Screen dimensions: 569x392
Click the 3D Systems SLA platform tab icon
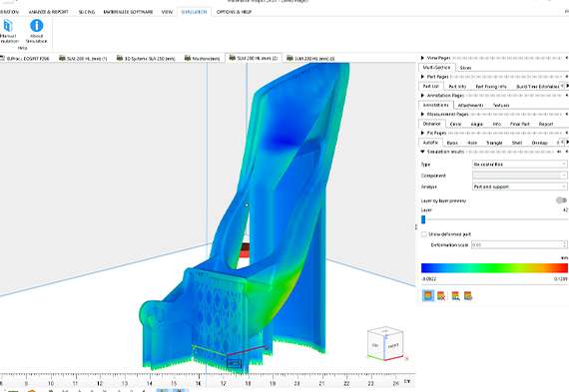point(120,58)
